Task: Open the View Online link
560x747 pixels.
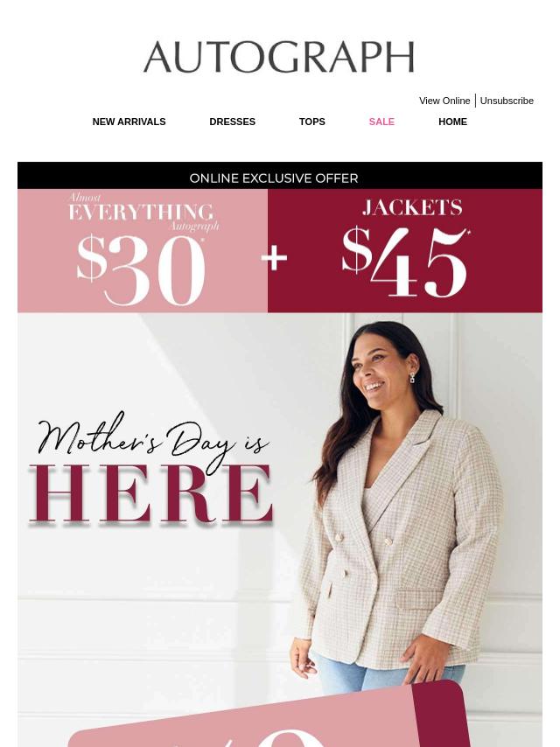Action: click(x=444, y=101)
